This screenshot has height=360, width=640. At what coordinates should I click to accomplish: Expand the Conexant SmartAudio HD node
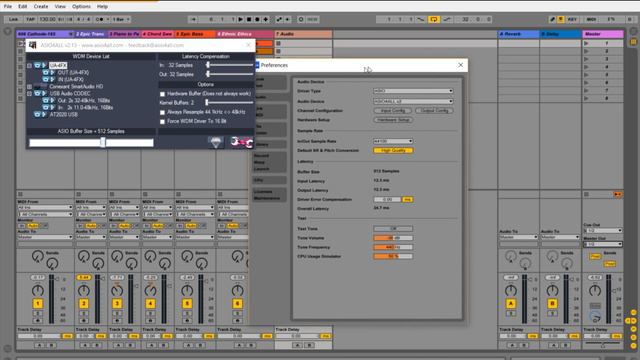pyautogui.click(x=29, y=87)
